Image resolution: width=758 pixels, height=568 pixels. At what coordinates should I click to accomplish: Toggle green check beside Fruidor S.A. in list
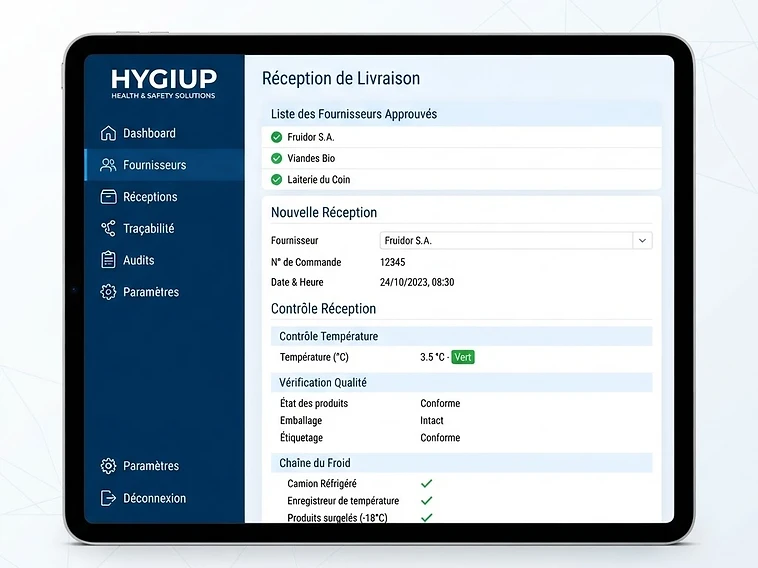click(x=277, y=137)
